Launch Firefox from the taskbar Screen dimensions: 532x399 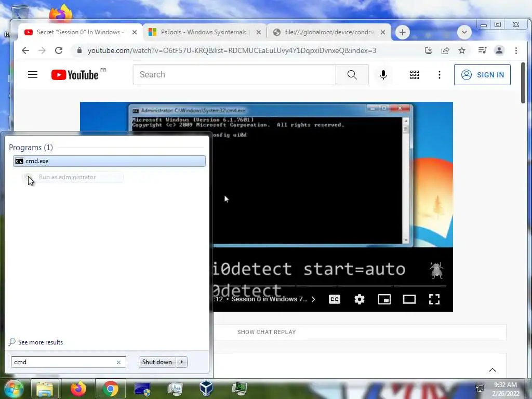click(78, 389)
